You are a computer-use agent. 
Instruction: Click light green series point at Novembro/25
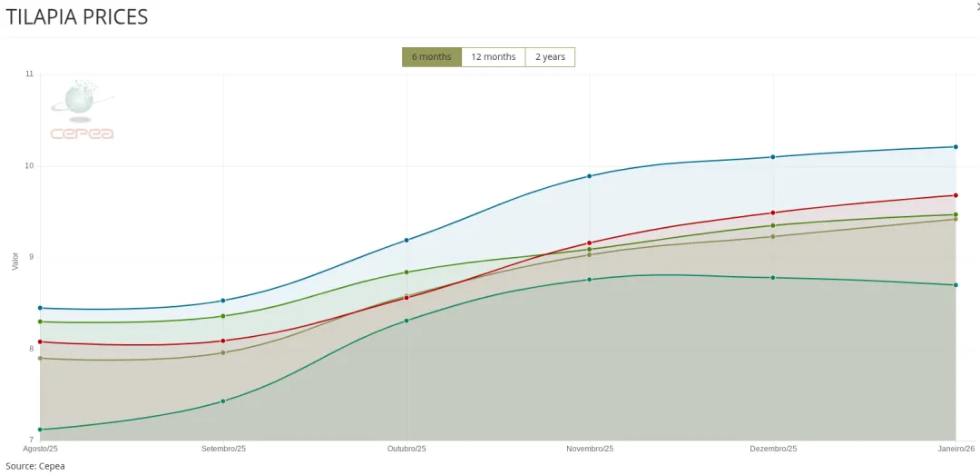tap(590, 250)
